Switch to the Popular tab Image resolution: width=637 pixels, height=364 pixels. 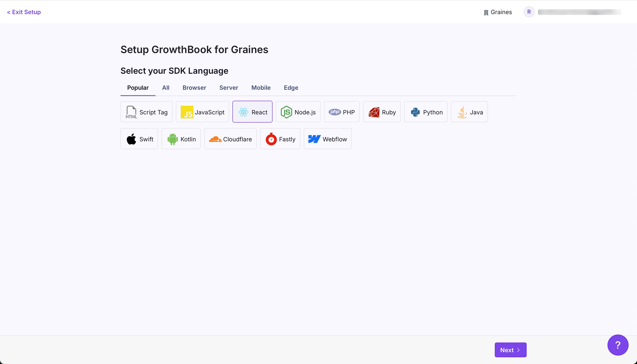coord(138,87)
